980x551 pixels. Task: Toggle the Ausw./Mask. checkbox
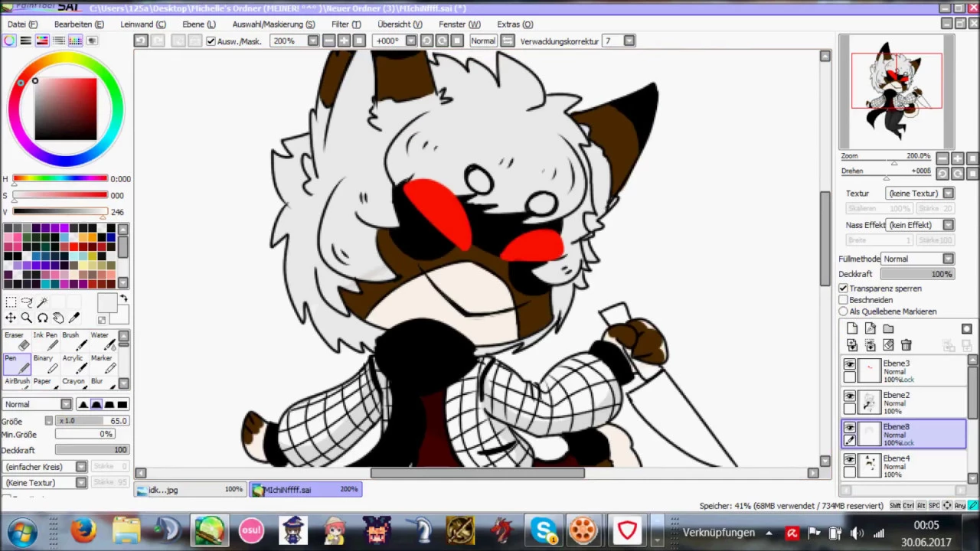click(211, 41)
